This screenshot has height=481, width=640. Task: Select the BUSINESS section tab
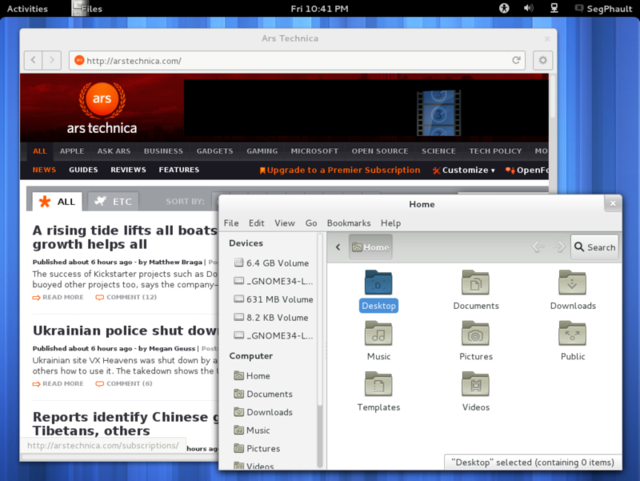coord(163,151)
